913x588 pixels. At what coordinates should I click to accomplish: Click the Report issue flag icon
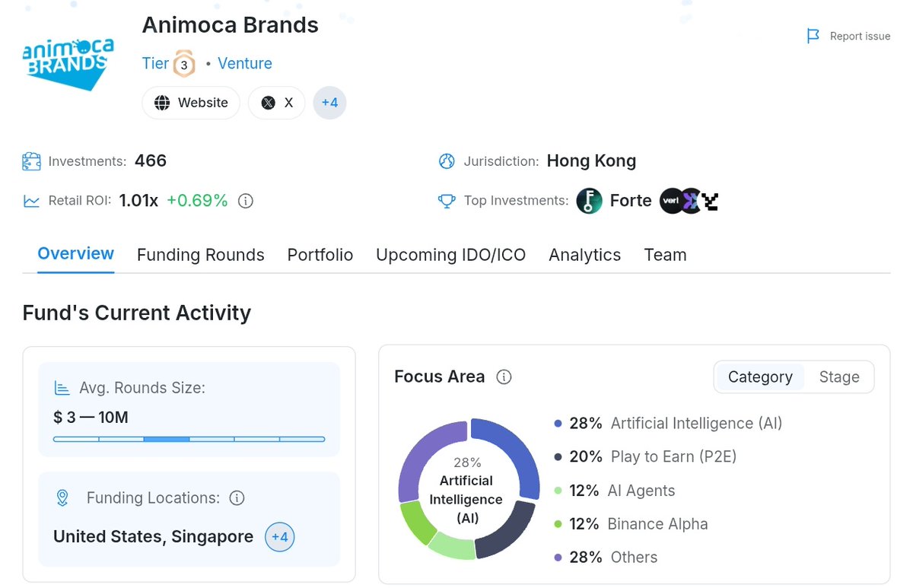813,36
